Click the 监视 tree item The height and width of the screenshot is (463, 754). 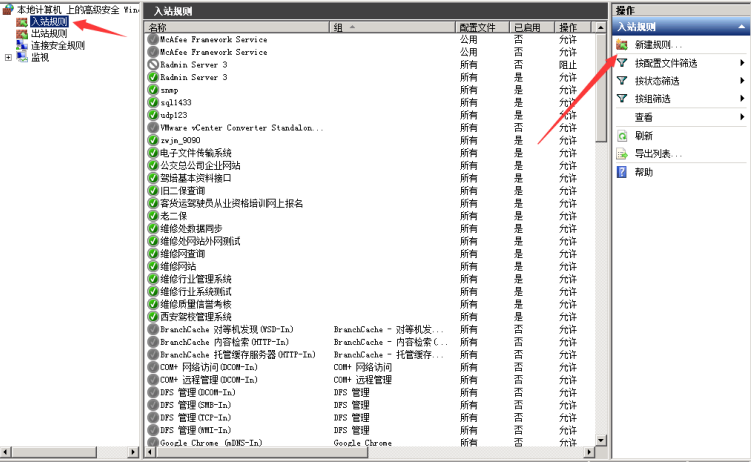pos(40,58)
